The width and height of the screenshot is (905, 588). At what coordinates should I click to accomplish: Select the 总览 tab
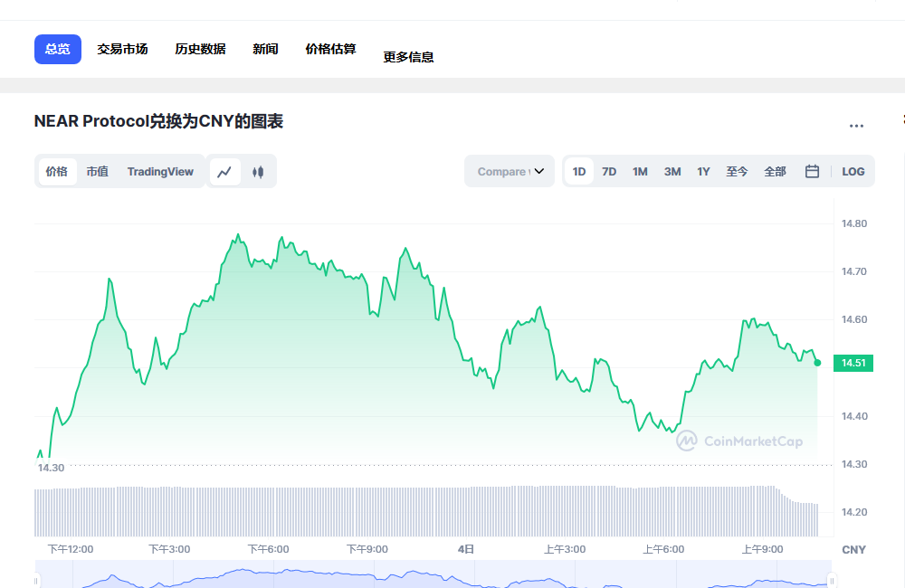click(58, 49)
